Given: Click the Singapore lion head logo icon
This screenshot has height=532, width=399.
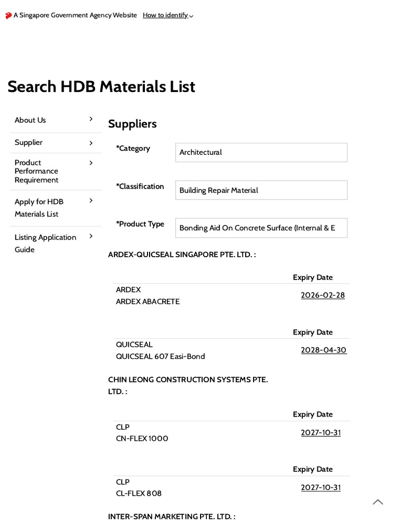Looking at the screenshot, I should (8, 16).
